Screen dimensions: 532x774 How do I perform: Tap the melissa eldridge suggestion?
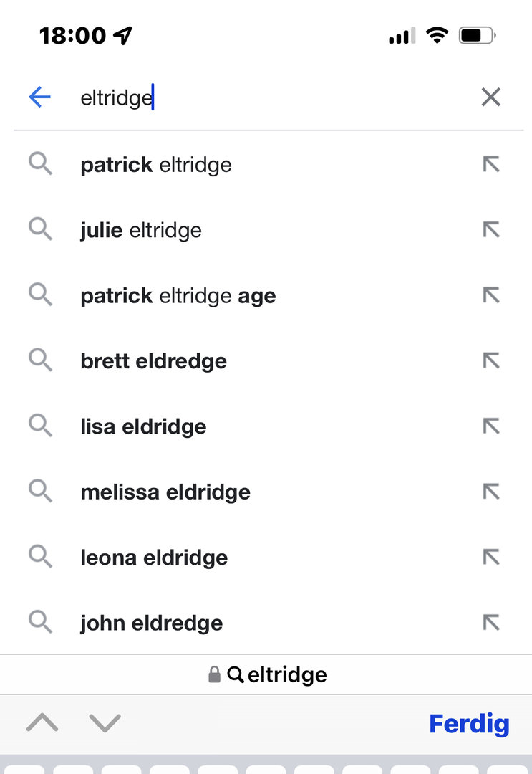(165, 492)
